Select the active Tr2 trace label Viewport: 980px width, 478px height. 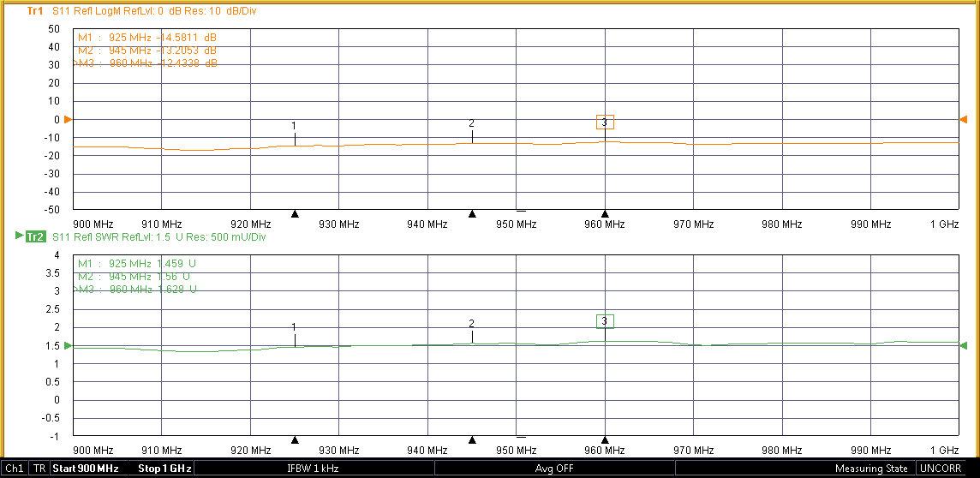tap(34, 236)
